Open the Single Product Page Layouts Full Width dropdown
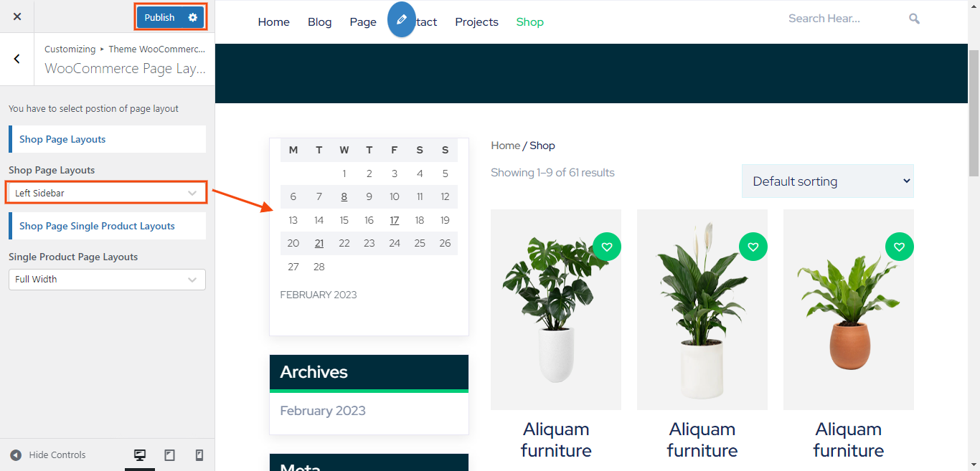Viewport: 980px width, 471px height. coord(107,280)
